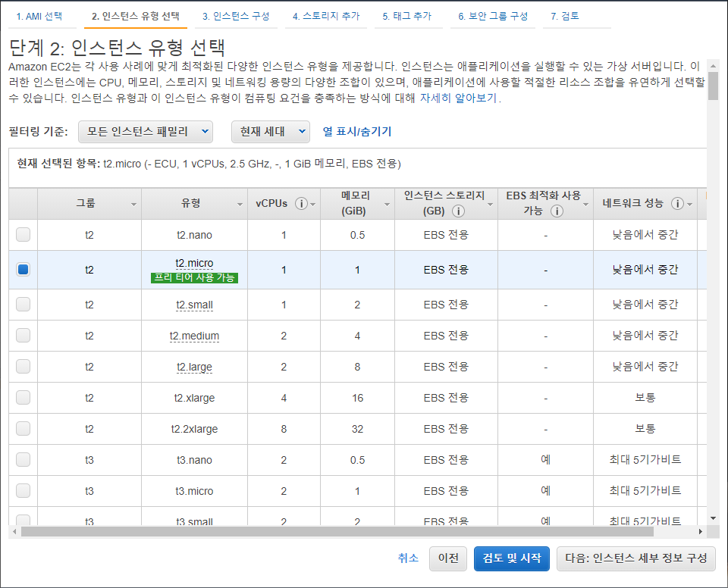Viewport: 728px width, 588px height.
Task: Click the t2.medium type name
Action: tap(195, 336)
